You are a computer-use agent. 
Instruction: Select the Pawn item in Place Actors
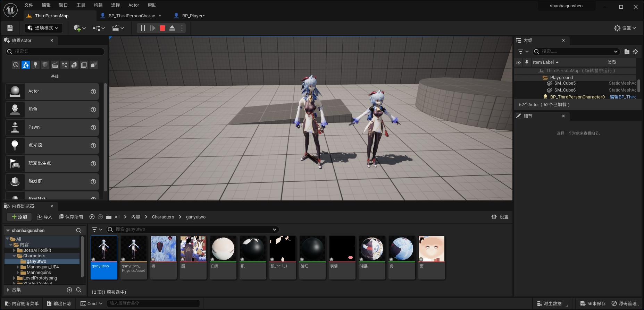[52, 128]
